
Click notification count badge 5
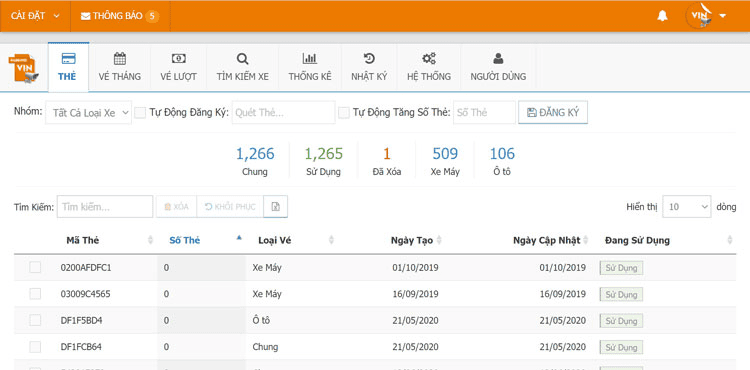pyautogui.click(x=152, y=16)
